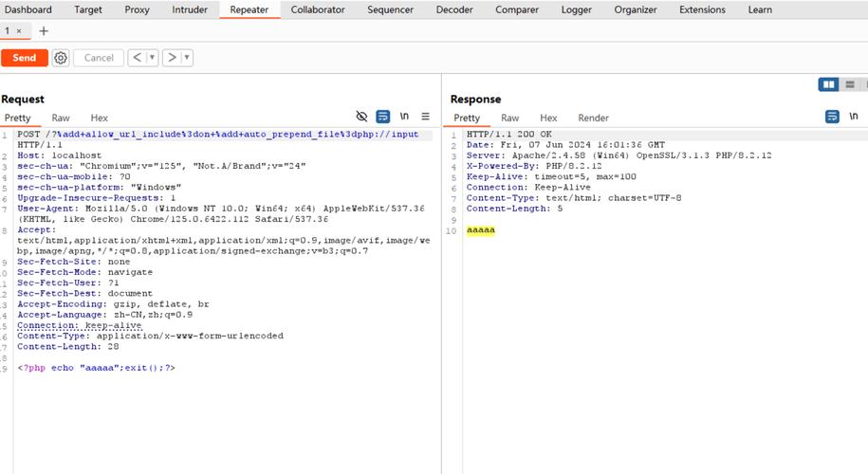This screenshot has width=868, height=474.
Task: Toggle request word wrap
Action: pos(383,117)
